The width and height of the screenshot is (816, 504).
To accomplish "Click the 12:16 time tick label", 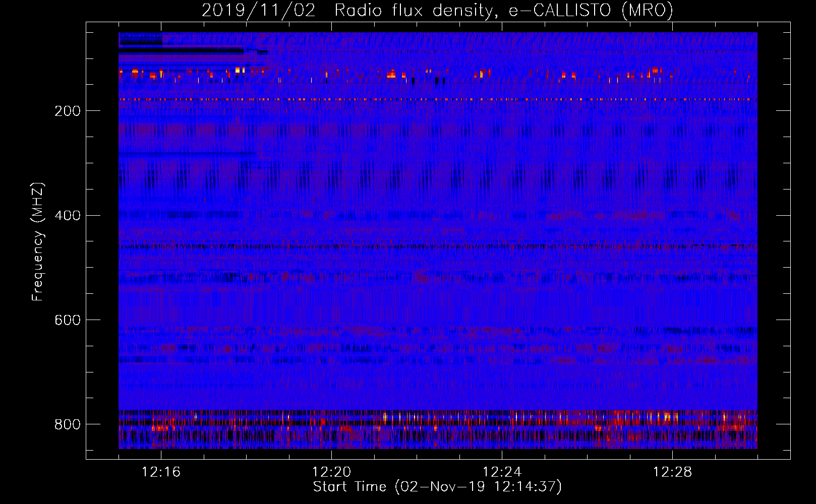I will [x=161, y=472].
